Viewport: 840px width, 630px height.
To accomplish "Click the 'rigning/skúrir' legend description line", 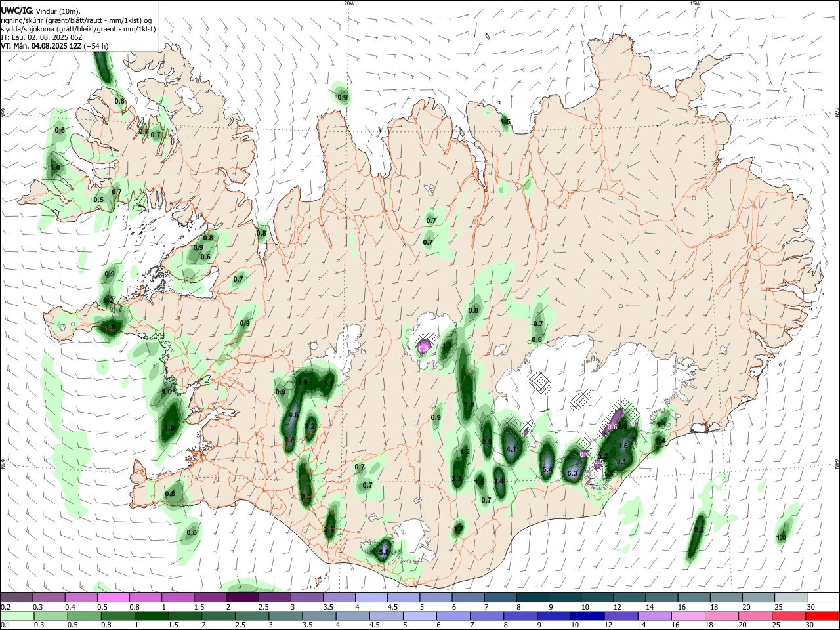I will point(76,20).
